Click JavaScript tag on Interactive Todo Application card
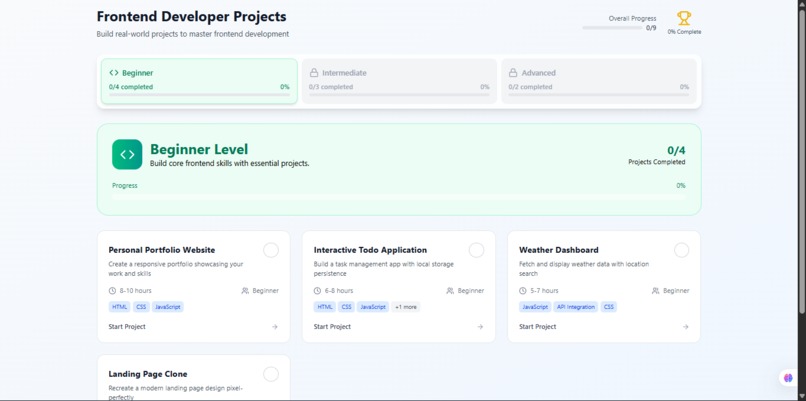This screenshot has height=401, width=806. tap(373, 307)
